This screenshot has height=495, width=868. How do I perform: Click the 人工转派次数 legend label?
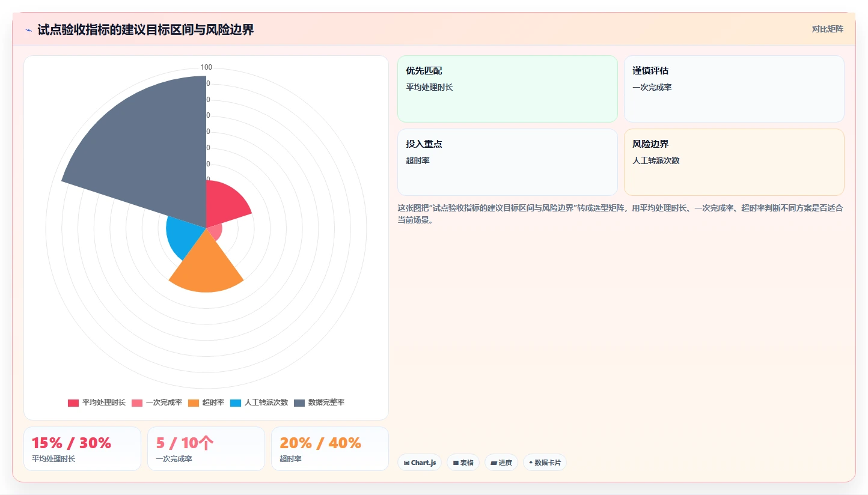tap(266, 402)
